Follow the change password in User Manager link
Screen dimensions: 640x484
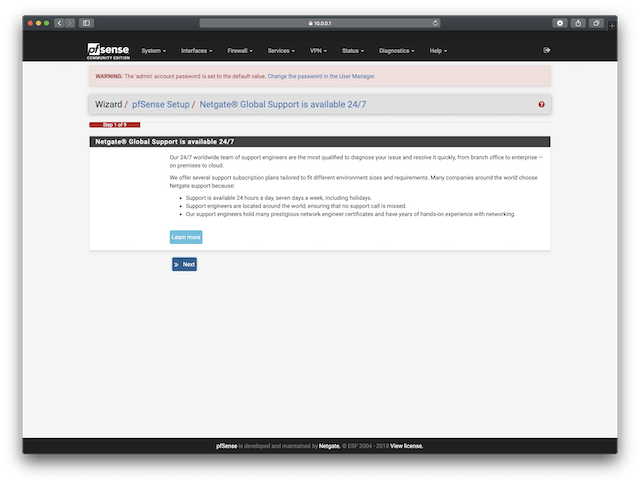321,76
